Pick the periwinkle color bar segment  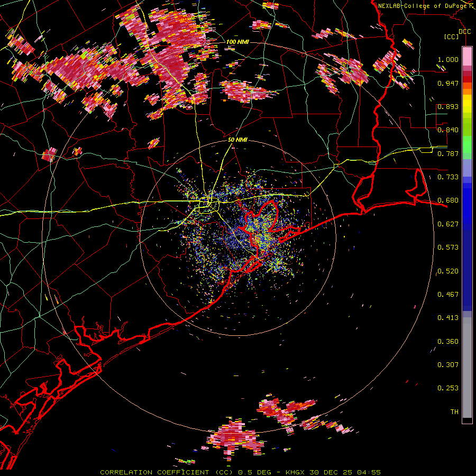(467, 168)
